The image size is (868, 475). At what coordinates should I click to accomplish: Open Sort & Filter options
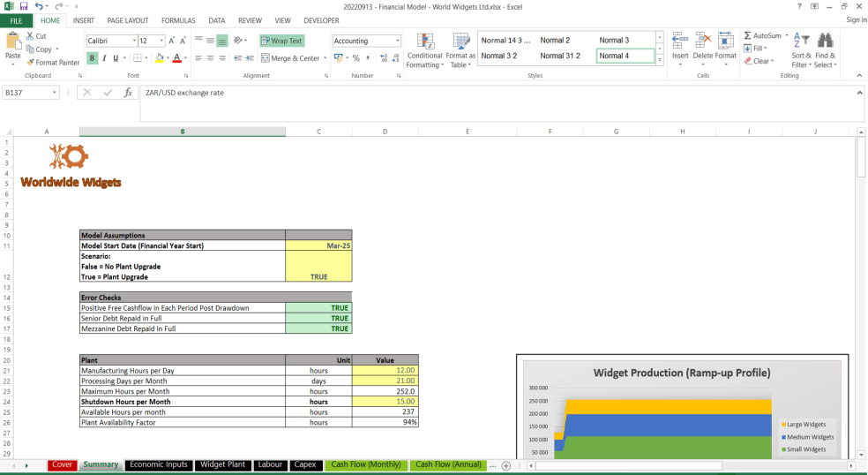click(x=801, y=50)
